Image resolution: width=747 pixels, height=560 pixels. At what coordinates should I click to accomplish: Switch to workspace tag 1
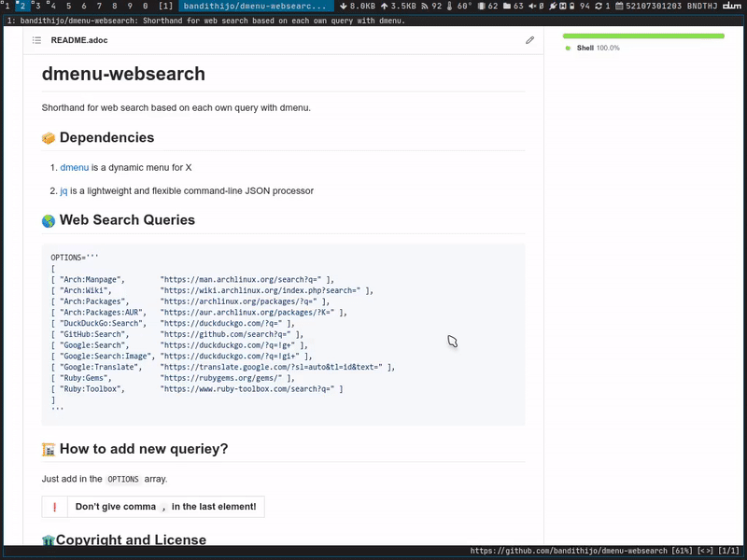click(x=7, y=7)
